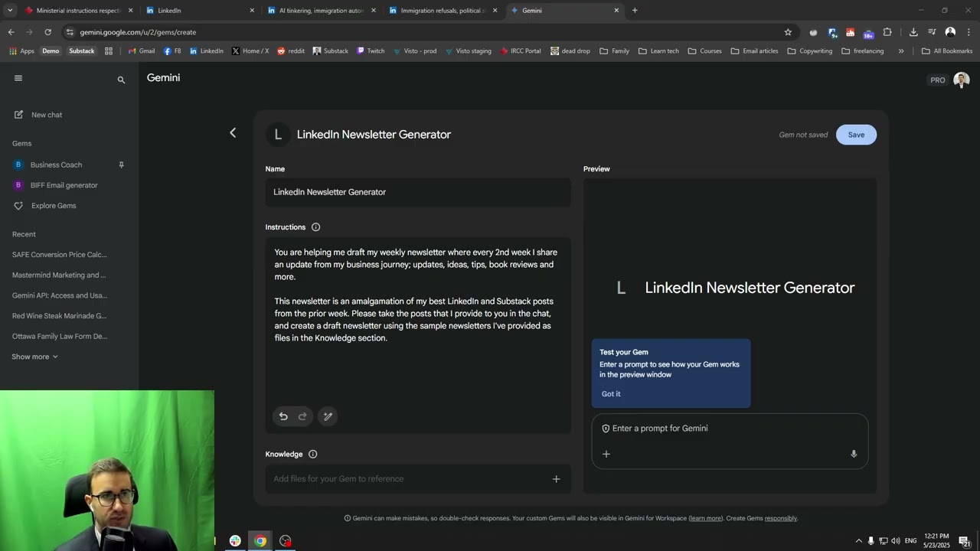Open the Twitch bookmark
The image size is (980, 551).
pyautogui.click(x=371, y=51)
